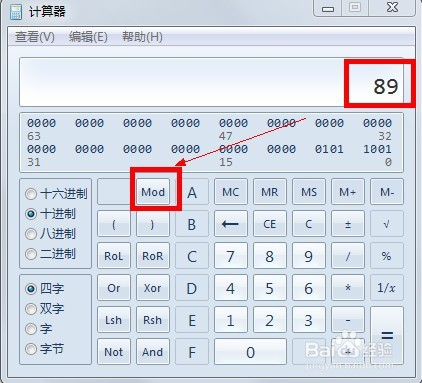
Task: Open the 查看(V) menu
Action: pyautogui.click(x=35, y=37)
